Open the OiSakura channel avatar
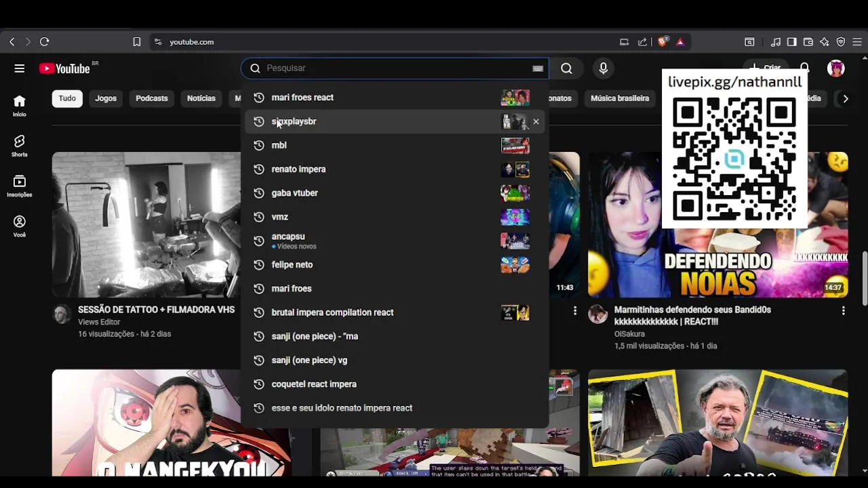Screen dimensions: 868x488 (x=597, y=314)
